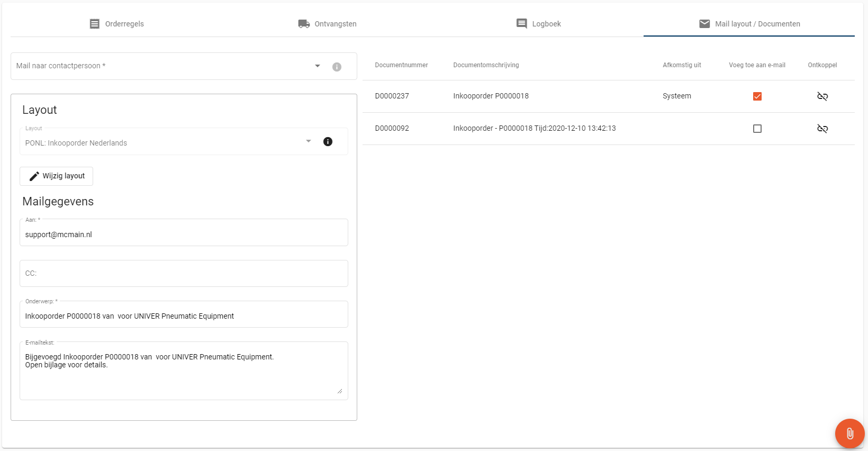Click into the Onderwerp subject field
The height and width of the screenshot is (451, 868).
click(183, 316)
